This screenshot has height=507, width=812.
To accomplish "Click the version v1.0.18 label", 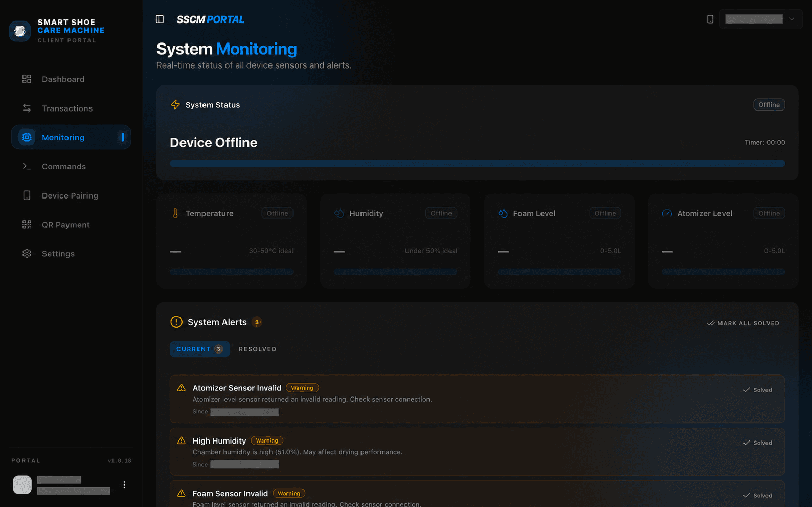I will 119,461.
